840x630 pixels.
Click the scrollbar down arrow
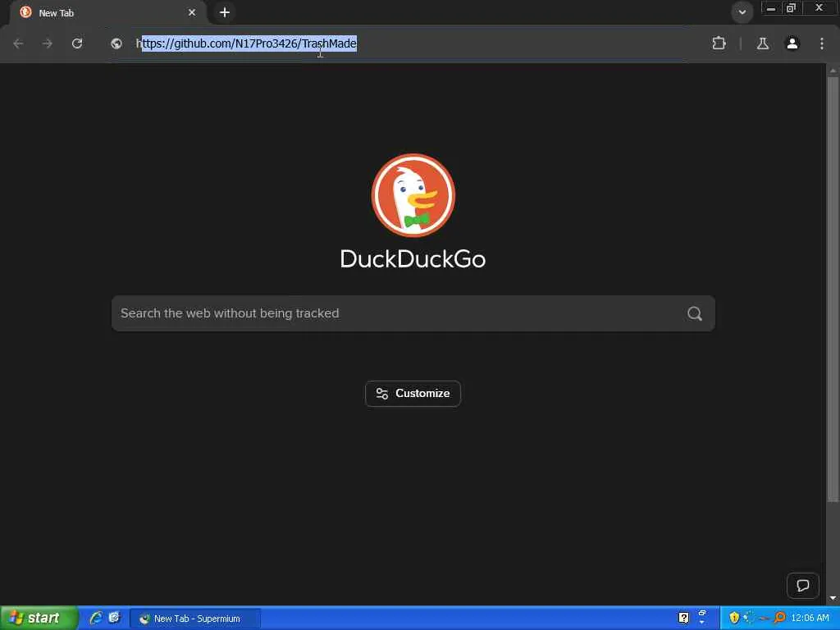click(x=833, y=598)
